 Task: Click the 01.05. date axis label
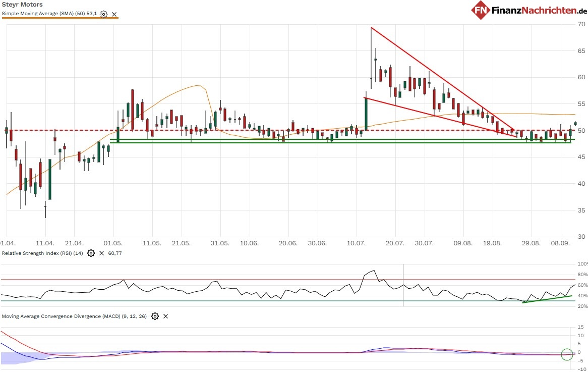coord(113,243)
